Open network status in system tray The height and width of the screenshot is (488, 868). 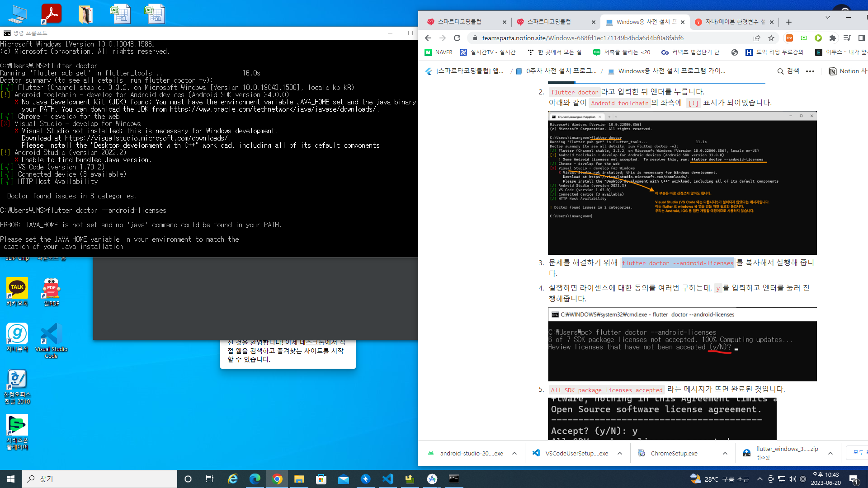(x=782, y=479)
